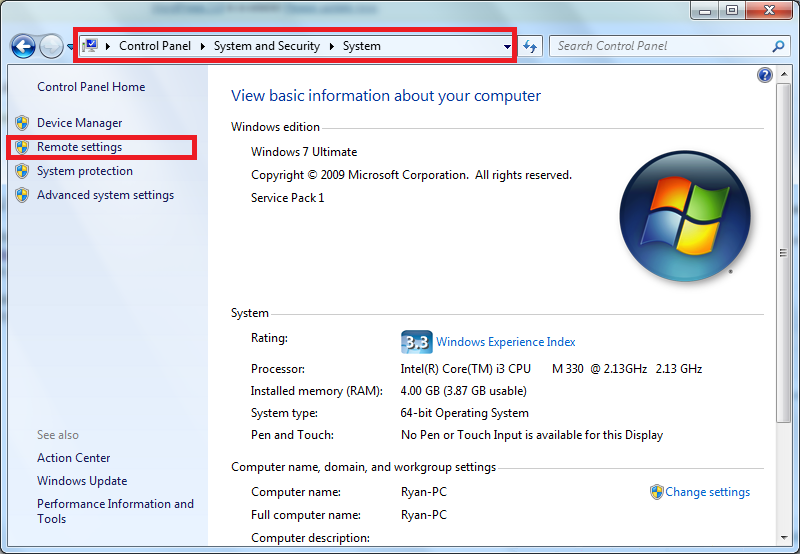Open Advanced system settings
Image resolution: width=800 pixels, height=554 pixels.
point(105,195)
